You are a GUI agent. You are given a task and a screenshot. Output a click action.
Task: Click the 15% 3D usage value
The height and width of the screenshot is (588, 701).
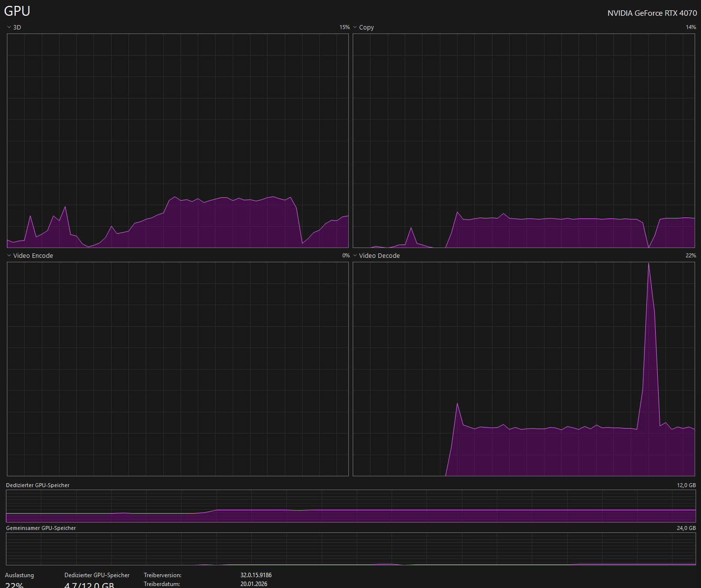344,28
